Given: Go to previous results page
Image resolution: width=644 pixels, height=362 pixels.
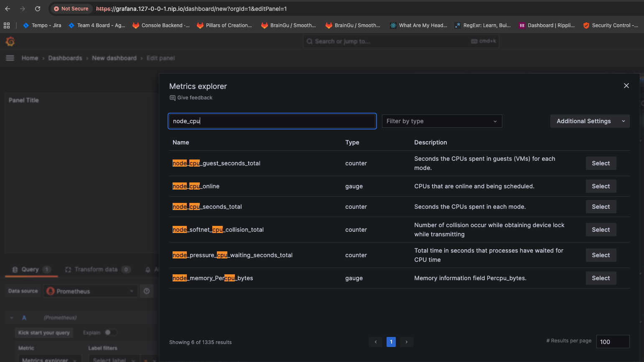Looking at the screenshot, I should coord(376,342).
